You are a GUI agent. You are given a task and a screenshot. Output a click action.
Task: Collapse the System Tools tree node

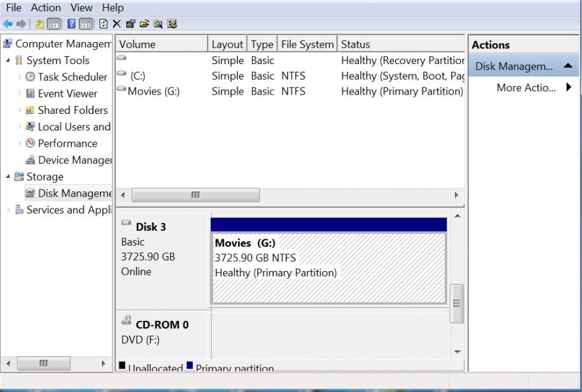pyautogui.click(x=8, y=60)
